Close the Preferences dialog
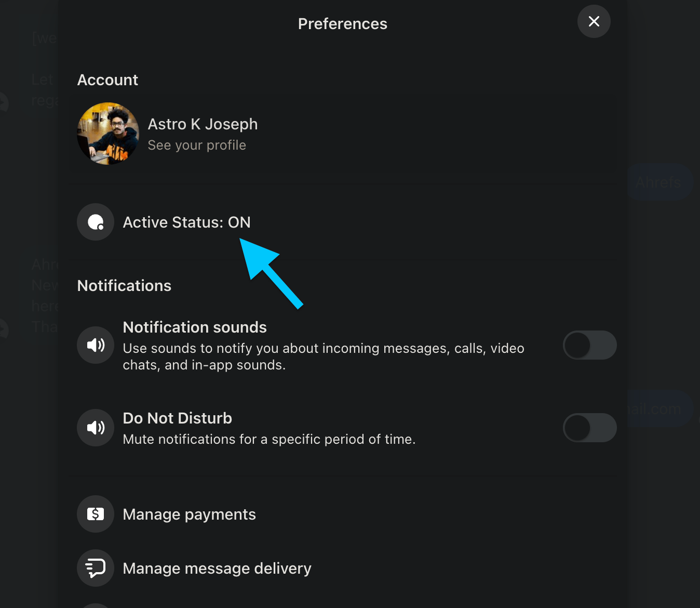Screen dimensions: 700x608 pos(594,21)
